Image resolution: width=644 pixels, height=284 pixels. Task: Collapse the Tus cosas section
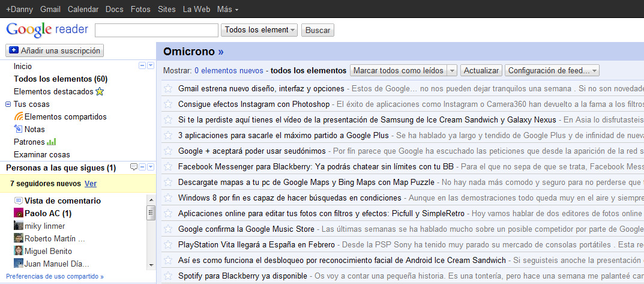[x=8, y=104]
